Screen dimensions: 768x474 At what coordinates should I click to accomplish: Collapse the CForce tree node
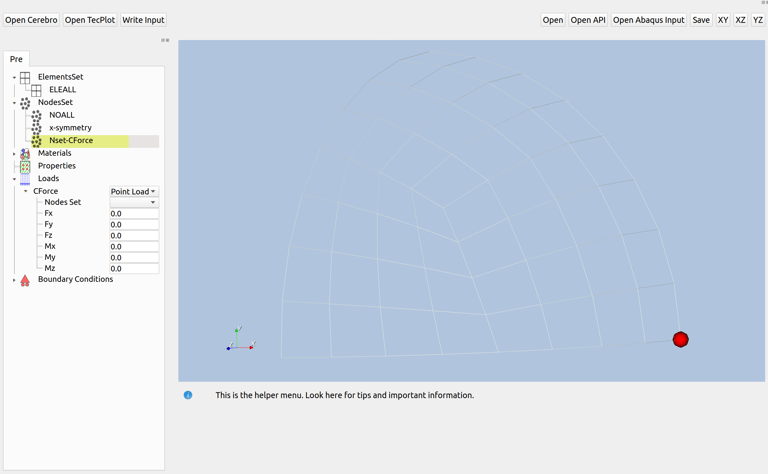click(25, 191)
